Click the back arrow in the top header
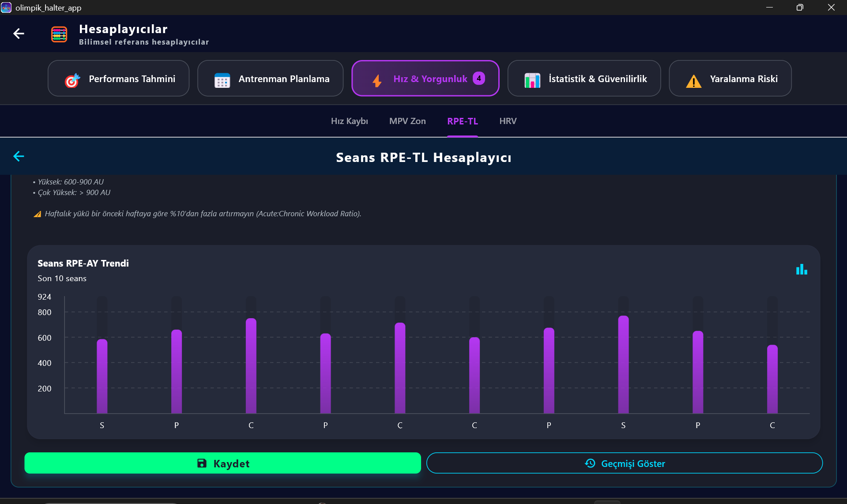Viewport: 847px width, 504px height. pos(19,34)
